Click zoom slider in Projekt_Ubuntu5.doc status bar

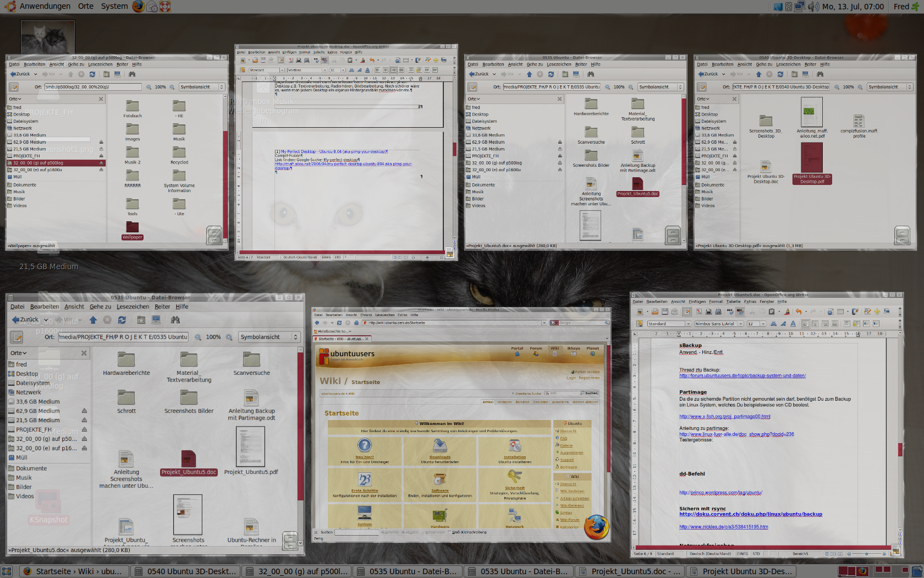click(x=866, y=554)
